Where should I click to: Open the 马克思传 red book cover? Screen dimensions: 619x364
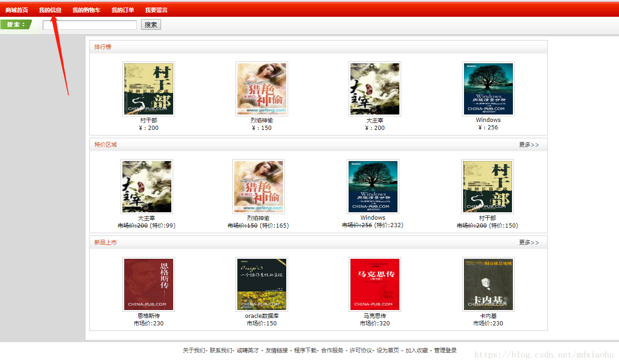pyautogui.click(x=375, y=284)
